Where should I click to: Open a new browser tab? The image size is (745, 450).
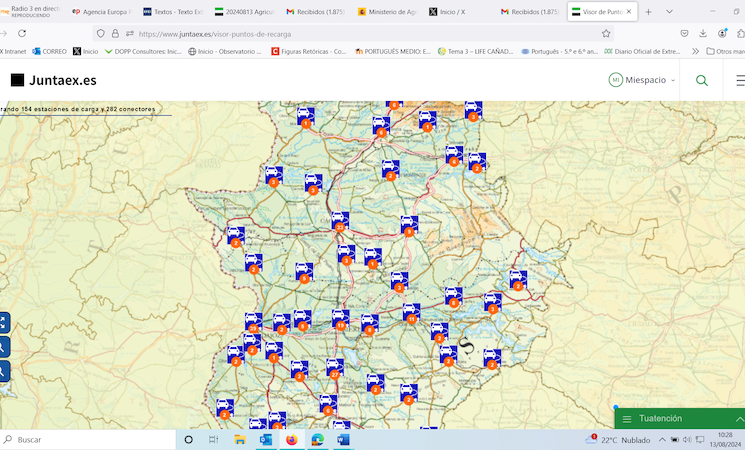click(648, 12)
